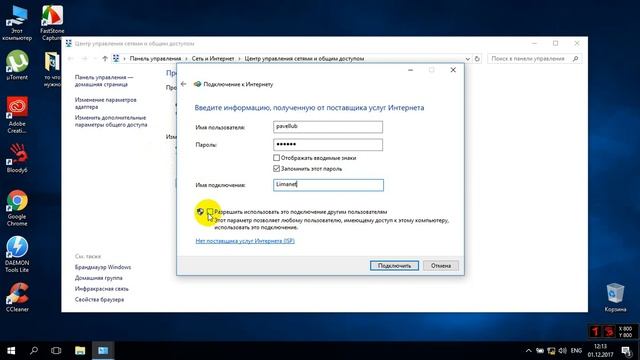Viewport: 640px width, 360px height.
Task: Click the Control Panel search box
Action: (x=535, y=59)
